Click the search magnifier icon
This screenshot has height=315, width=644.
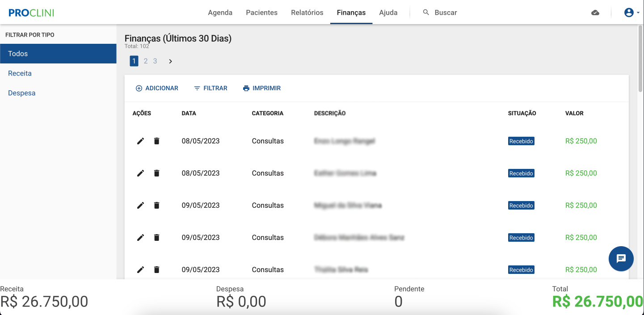point(426,13)
